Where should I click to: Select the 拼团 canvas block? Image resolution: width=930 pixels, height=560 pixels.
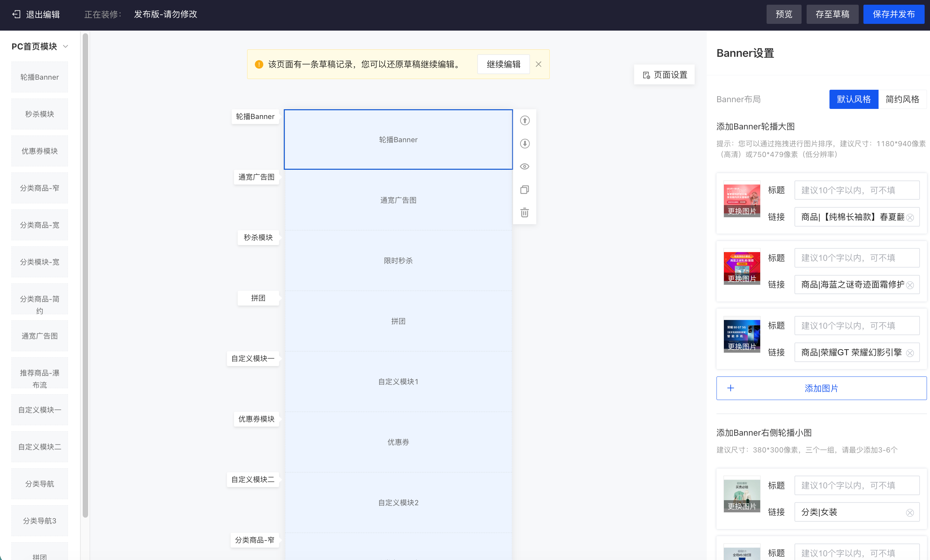[398, 321]
